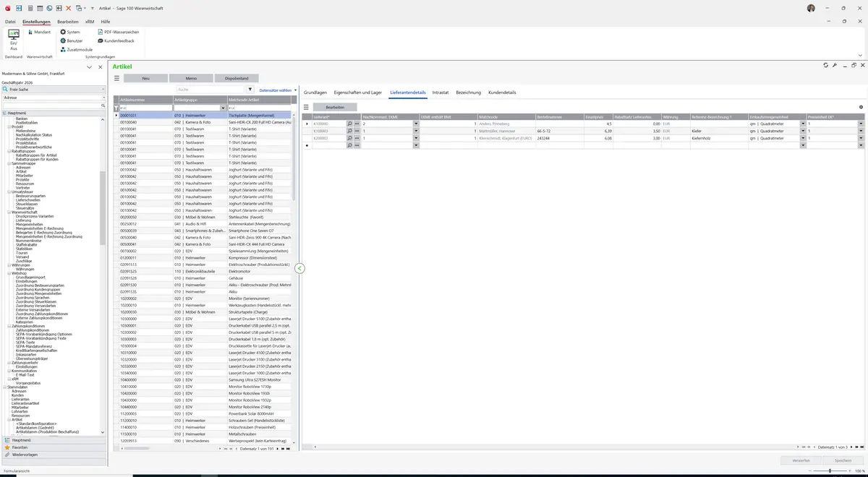Image resolution: width=868 pixels, height=477 pixels.
Task: Select Lieferanten under Stammdaten in the tree
Action: tap(20, 399)
